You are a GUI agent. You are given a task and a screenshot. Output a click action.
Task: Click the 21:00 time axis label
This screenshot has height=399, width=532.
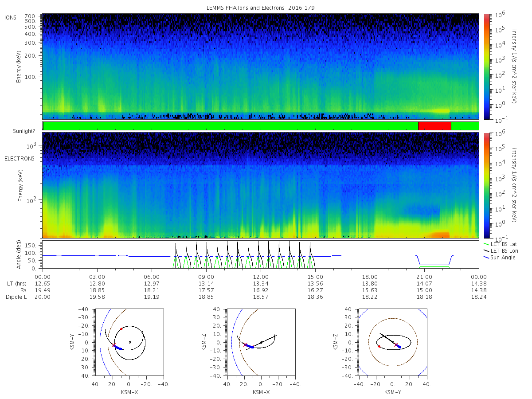pyautogui.click(x=424, y=277)
